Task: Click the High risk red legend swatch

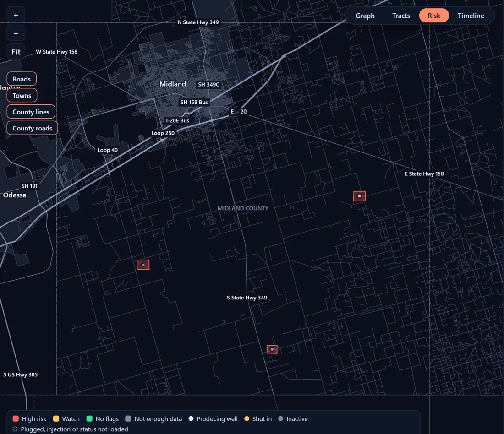Action: pos(16,418)
